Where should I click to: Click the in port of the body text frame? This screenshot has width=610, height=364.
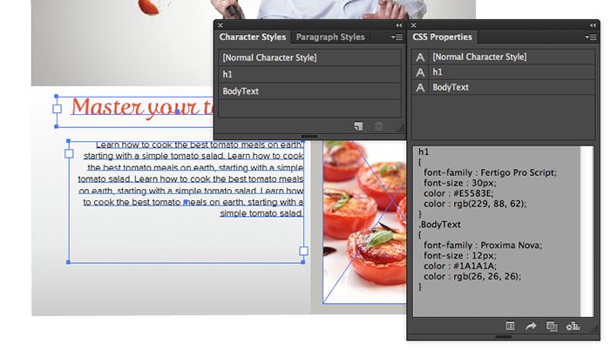click(69, 153)
